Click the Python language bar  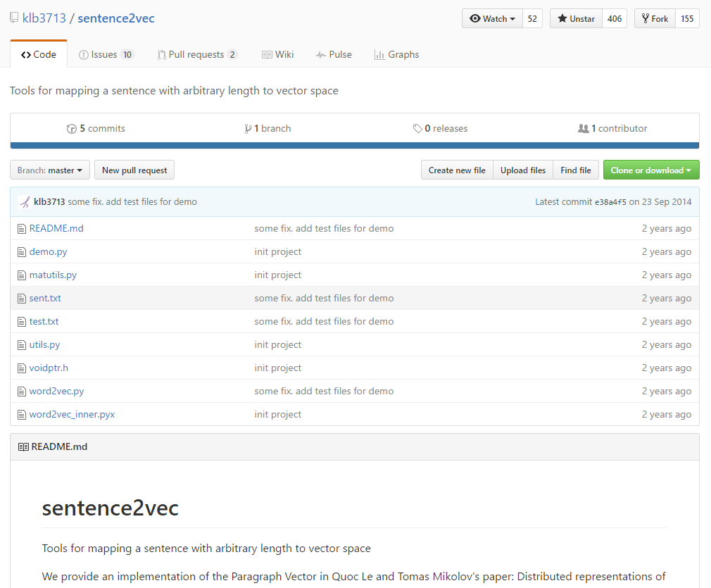point(355,146)
